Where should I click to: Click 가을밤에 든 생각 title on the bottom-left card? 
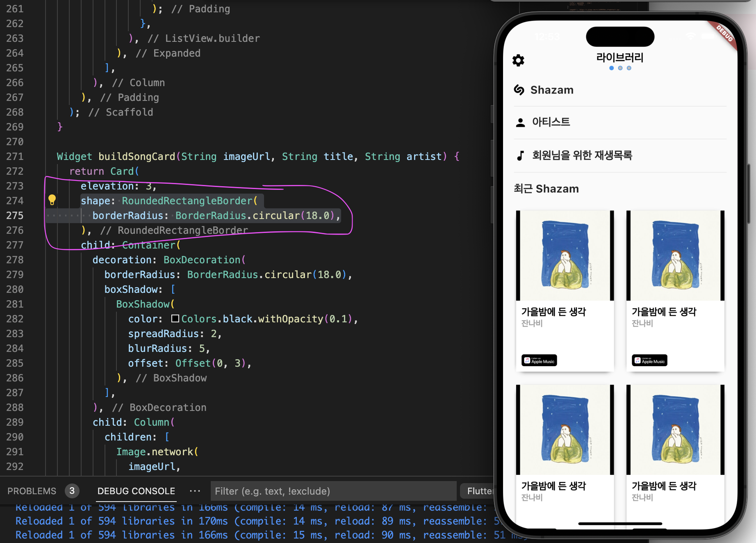[x=553, y=486]
